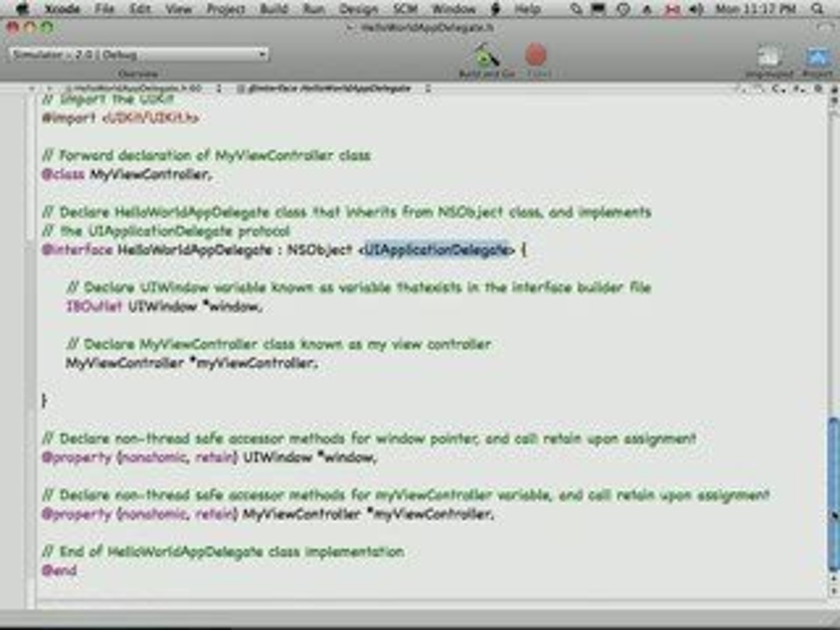Click the red Tasks stop button
This screenshot has width=840, height=630.
click(536, 56)
